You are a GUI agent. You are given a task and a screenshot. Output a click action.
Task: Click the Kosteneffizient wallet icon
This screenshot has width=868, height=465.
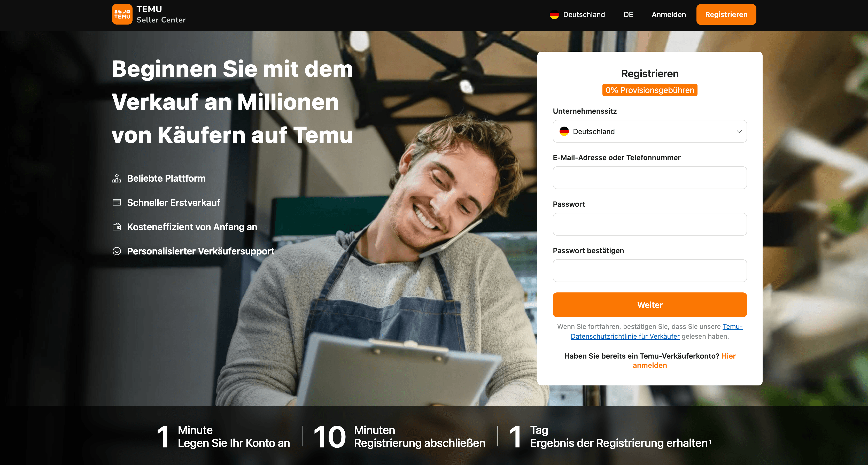coord(117,227)
